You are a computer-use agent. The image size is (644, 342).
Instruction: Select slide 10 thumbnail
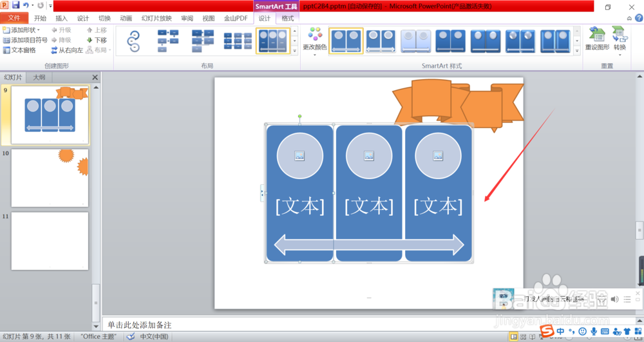50,178
